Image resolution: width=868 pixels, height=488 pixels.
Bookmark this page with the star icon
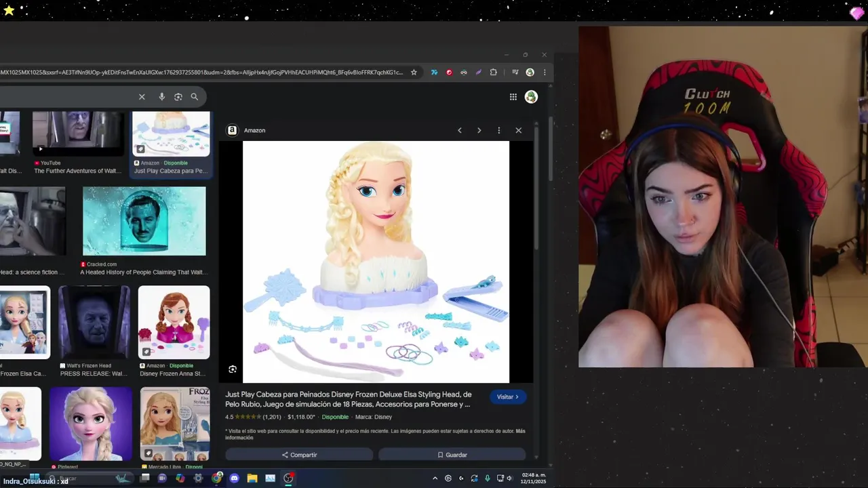point(414,73)
